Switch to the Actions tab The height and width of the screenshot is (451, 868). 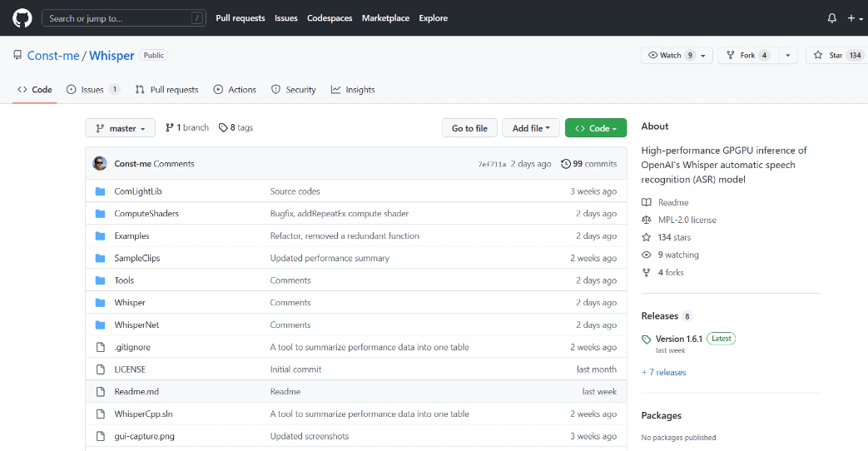pyautogui.click(x=235, y=90)
